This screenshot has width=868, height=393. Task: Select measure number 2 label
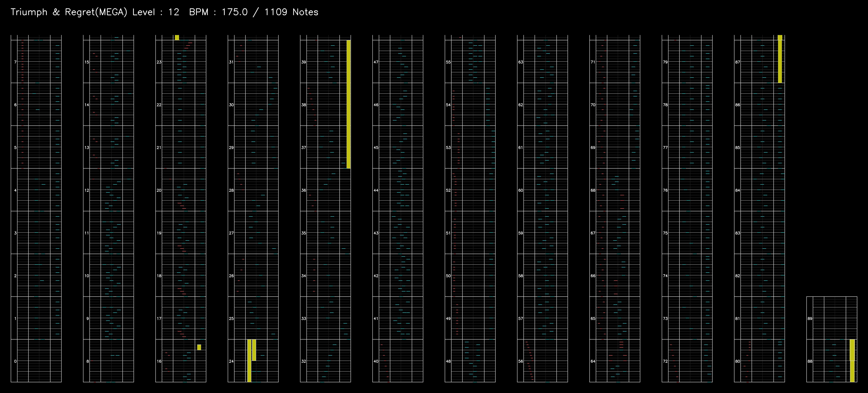point(15,276)
